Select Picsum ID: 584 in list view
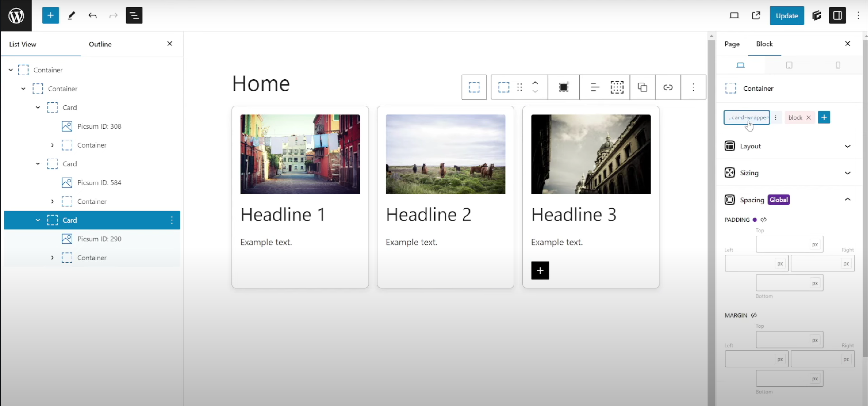The height and width of the screenshot is (406, 868). coord(99,183)
